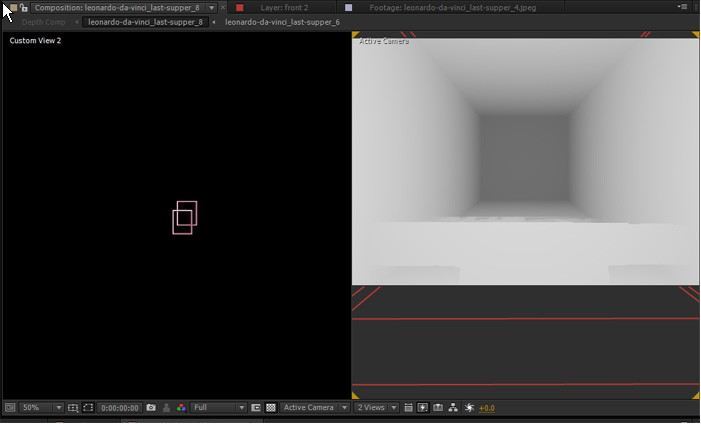Click the 0:00:00:00 current time field
Screen dimensions: 701x424
click(119, 408)
